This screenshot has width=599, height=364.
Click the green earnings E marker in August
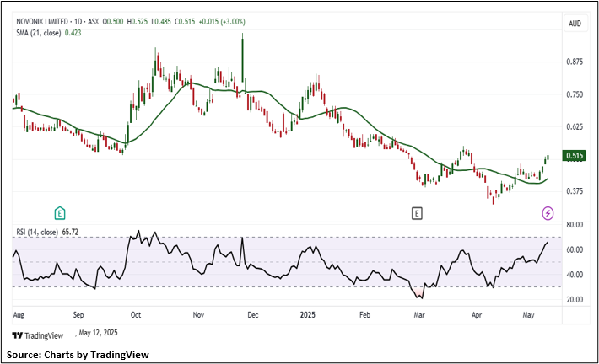tap(60, 213)
